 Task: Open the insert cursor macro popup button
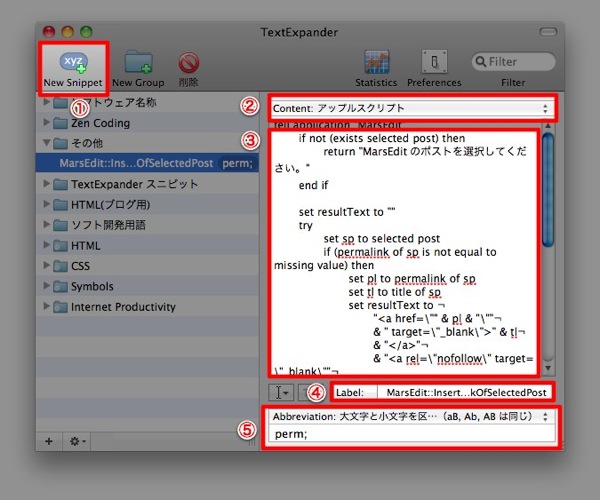(280, 393)
